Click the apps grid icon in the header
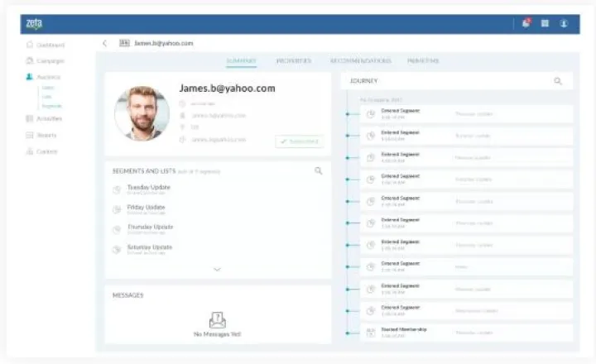The image size is (596, 364). (545, 23)
